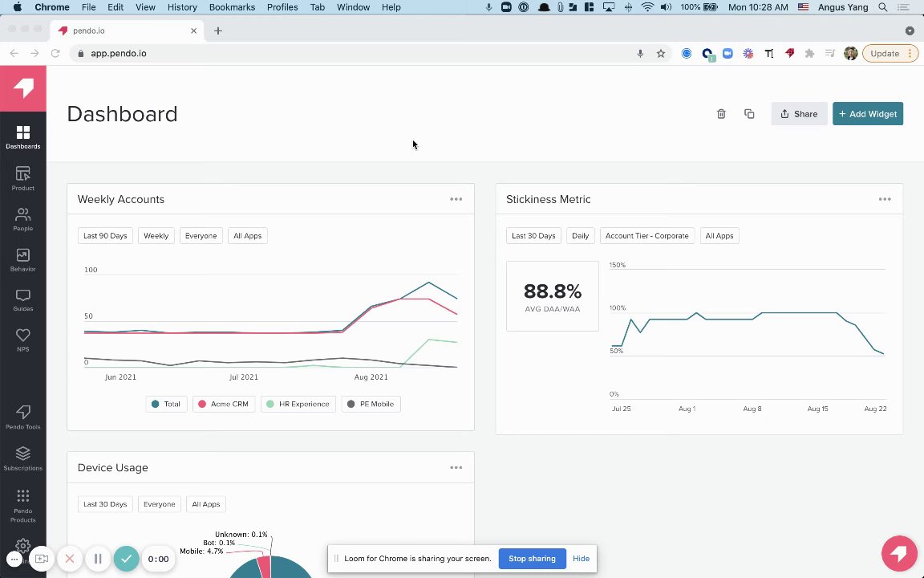The width and height of the screenshot is (924, 578).
Task: Delete dashboard using trash icon
Action: (721, 114)
